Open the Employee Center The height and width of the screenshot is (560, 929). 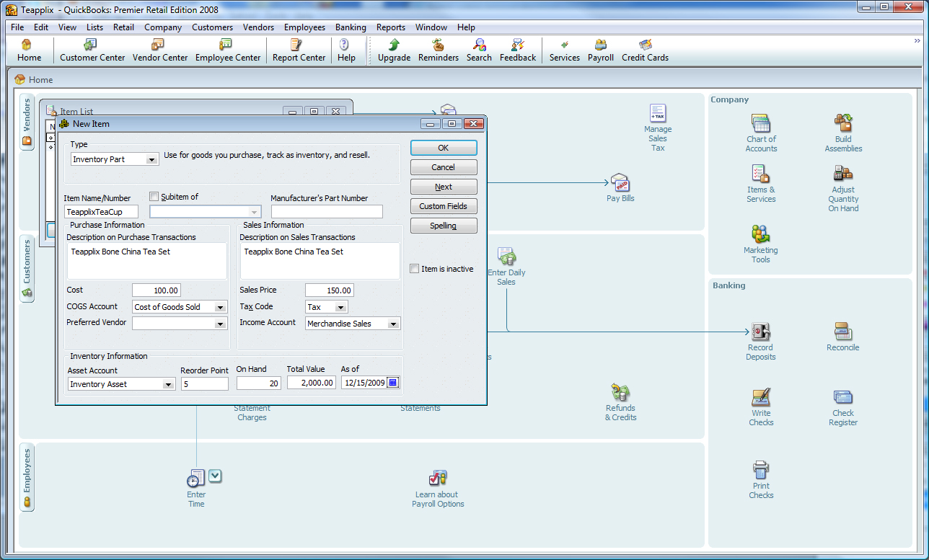228,50
